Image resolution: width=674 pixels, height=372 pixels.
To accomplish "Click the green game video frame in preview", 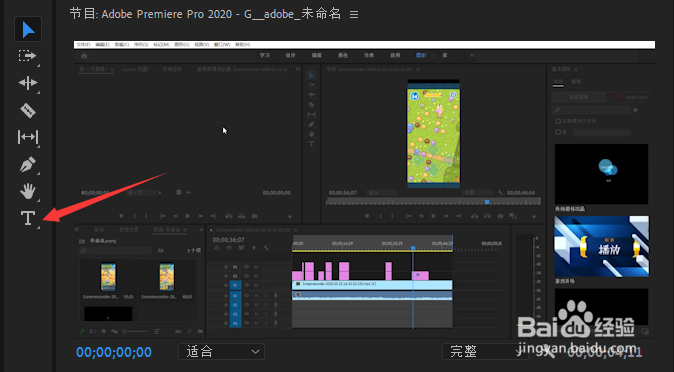I will coord(434,135).
